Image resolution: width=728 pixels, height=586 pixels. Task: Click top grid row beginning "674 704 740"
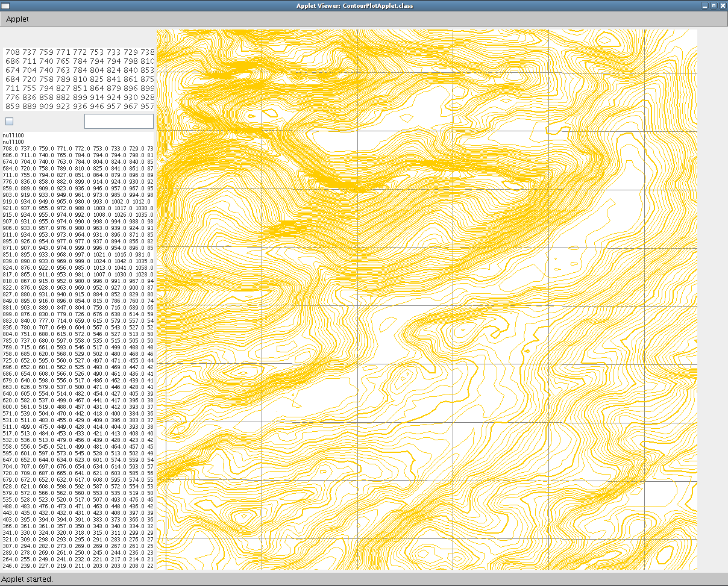coord(79,70)
